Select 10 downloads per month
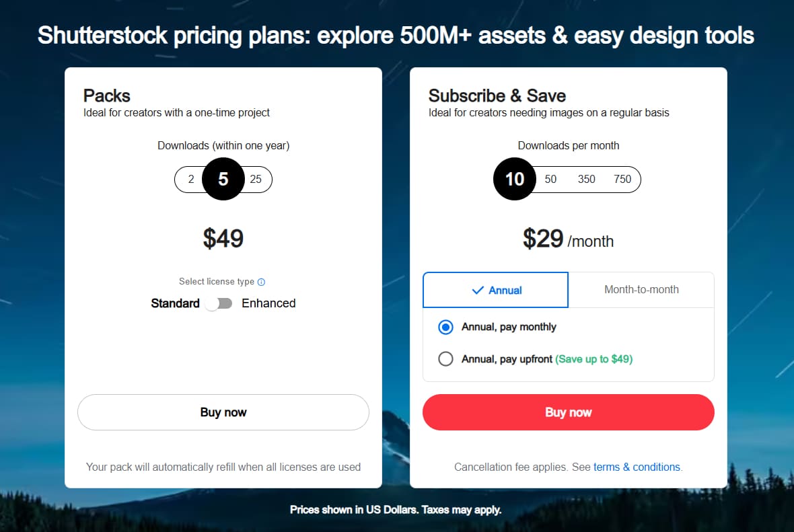794x532 pixels. [x=515, y=180]
